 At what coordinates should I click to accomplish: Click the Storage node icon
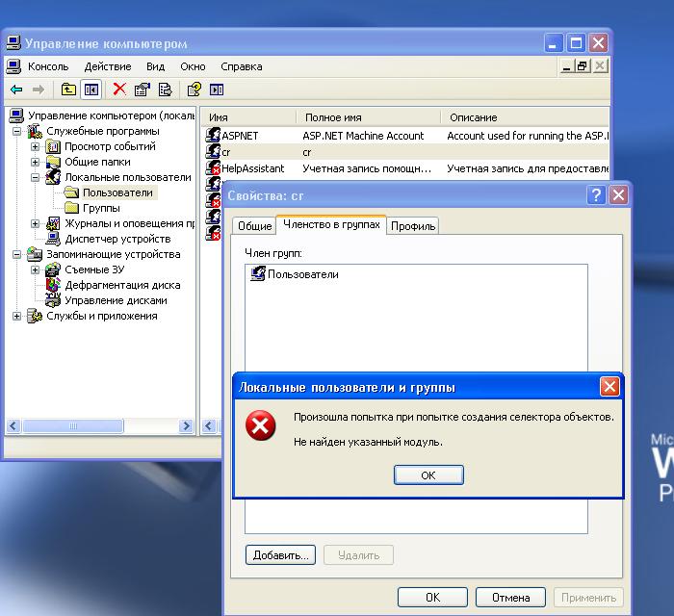35,254
